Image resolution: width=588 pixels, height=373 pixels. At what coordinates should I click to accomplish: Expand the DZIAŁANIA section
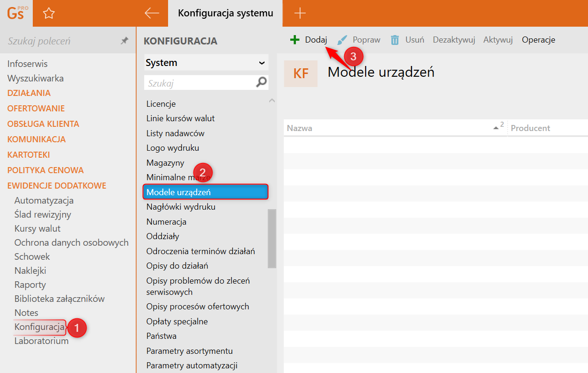(x=29, y=93)
